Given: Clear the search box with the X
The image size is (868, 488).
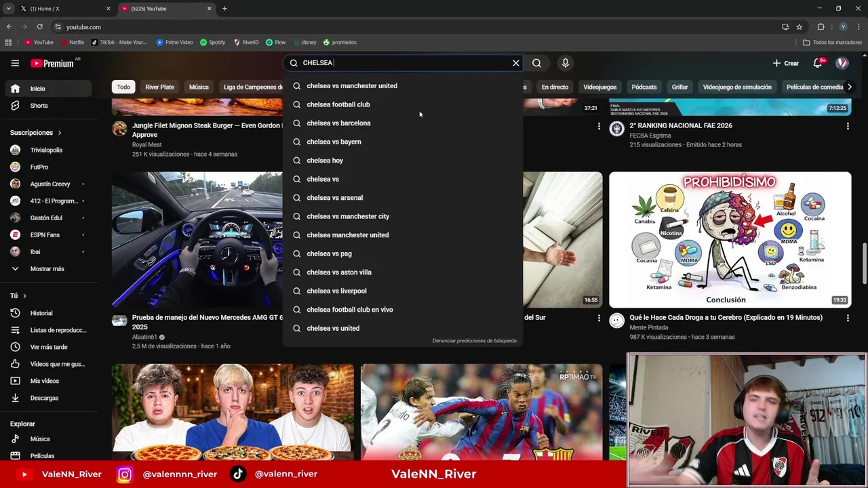Looking at the screenshot, I should (x=516, y=63).
